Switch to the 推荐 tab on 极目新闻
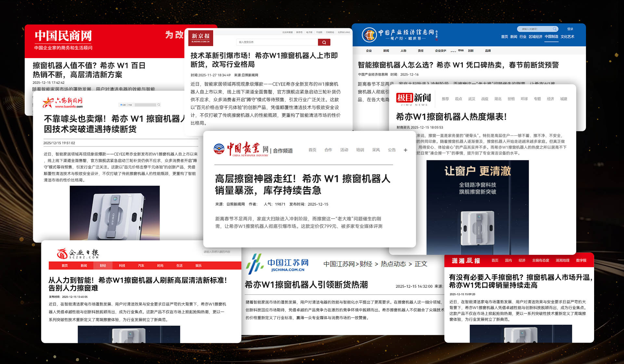The width and height of the screenshot is (624, 364). pos(445,99)
